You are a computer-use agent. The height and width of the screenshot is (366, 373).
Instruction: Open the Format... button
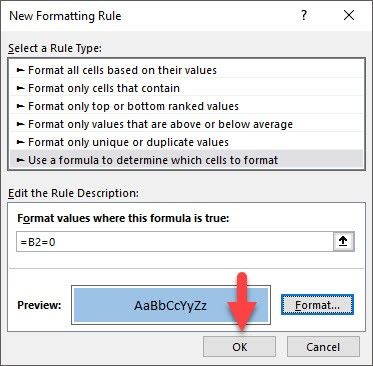317,305
